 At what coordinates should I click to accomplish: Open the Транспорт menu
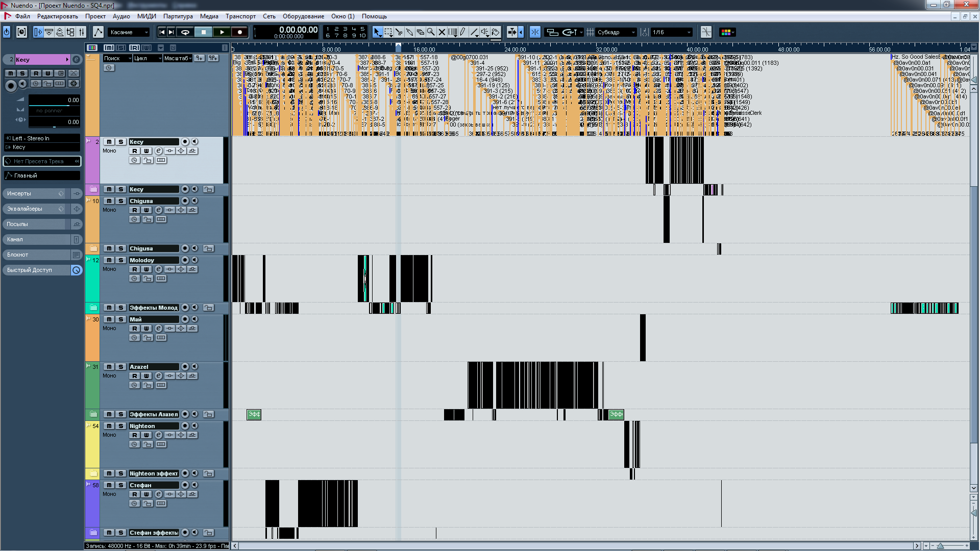tap(240, 16)
